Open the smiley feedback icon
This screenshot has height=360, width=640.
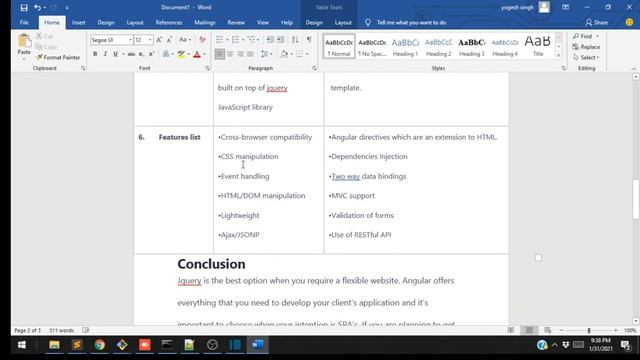[x=629, y=22]
